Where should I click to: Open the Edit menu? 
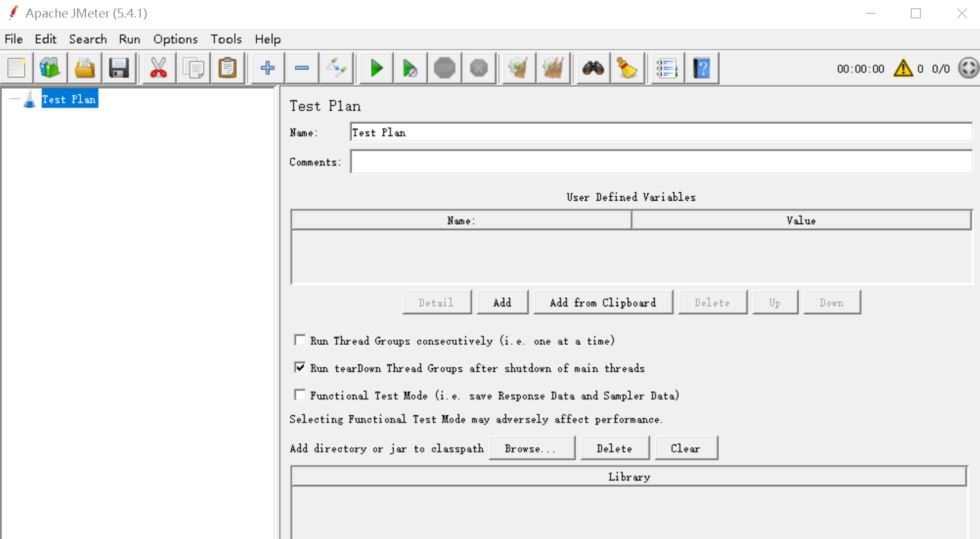tap(46, 39)
